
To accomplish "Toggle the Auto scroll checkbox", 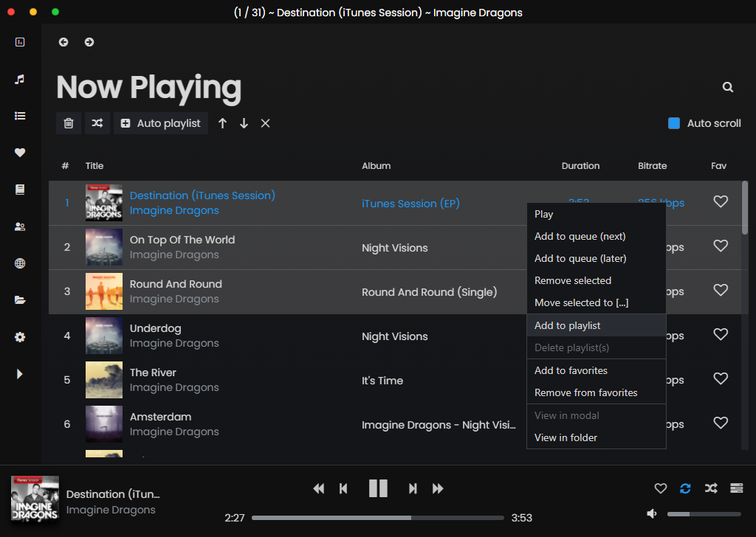I will click(x=674, y=123).
